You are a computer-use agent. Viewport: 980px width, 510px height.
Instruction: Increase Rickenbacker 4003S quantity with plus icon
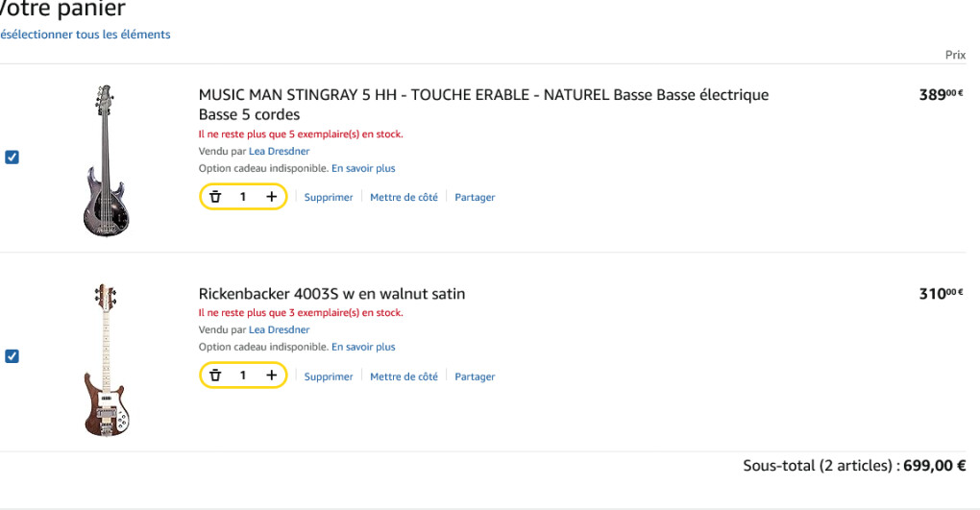(272, 376)
